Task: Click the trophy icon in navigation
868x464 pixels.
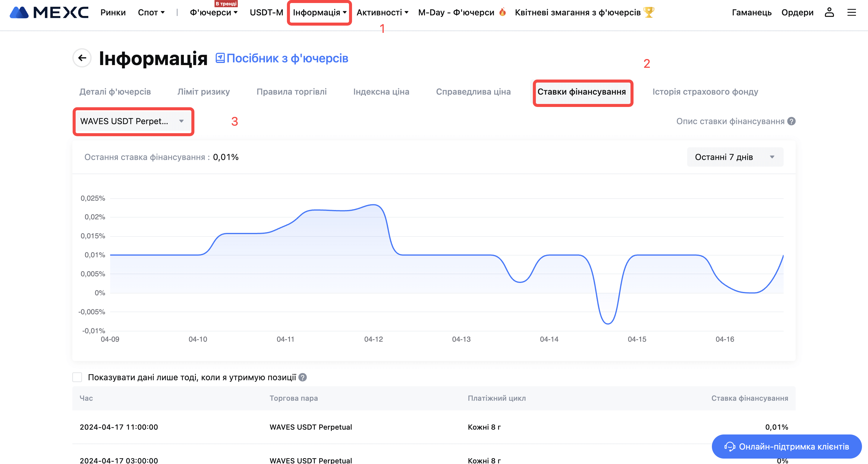Action: [649, 12]
